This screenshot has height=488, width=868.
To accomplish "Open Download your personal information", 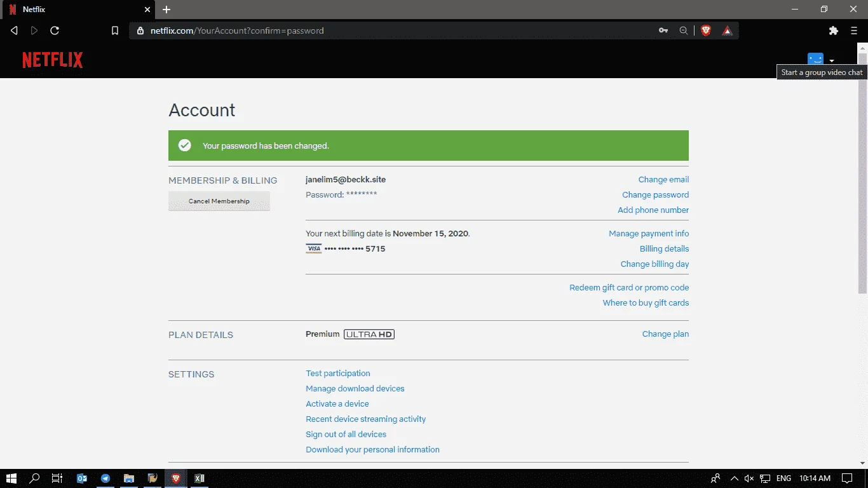I will click(x=373, y=450).
